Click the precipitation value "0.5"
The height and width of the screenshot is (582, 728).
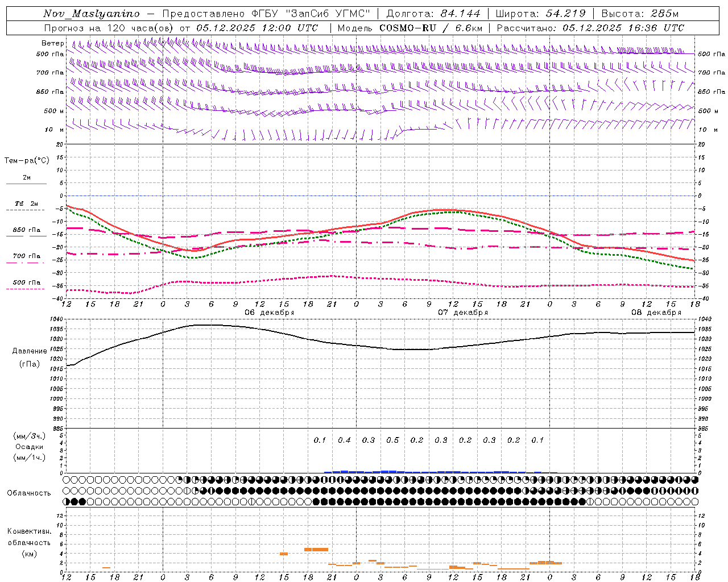(392, 440)
